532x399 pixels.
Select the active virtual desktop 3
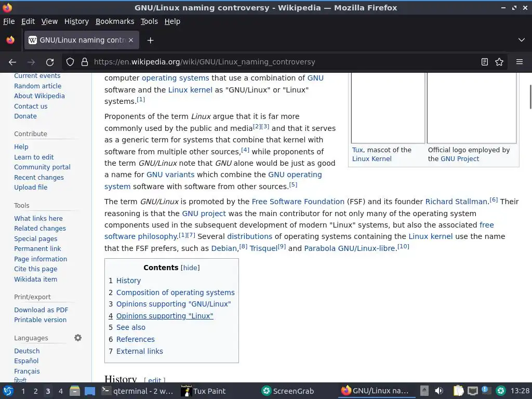pos(48,391)
